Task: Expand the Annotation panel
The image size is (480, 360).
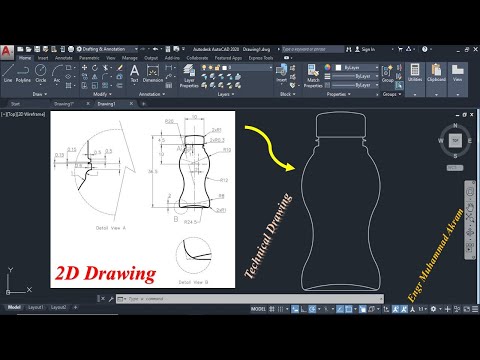Action: click(152, 94)
